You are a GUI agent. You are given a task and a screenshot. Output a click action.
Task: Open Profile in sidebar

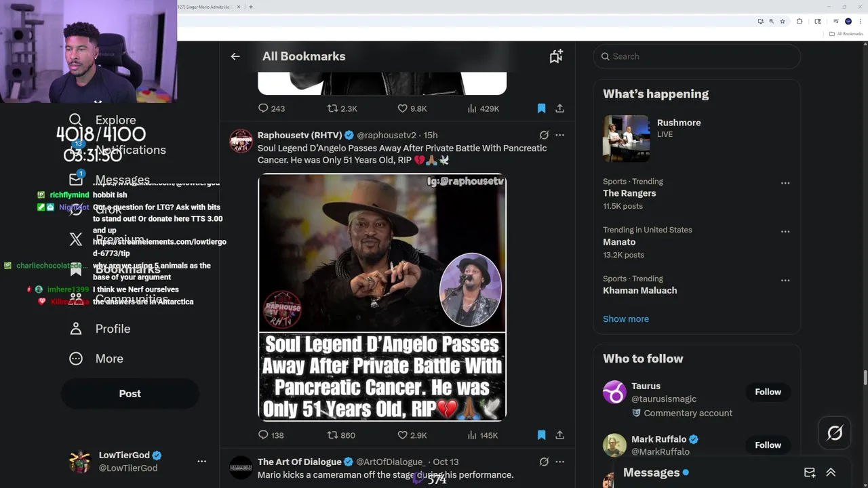click(100, 329)
